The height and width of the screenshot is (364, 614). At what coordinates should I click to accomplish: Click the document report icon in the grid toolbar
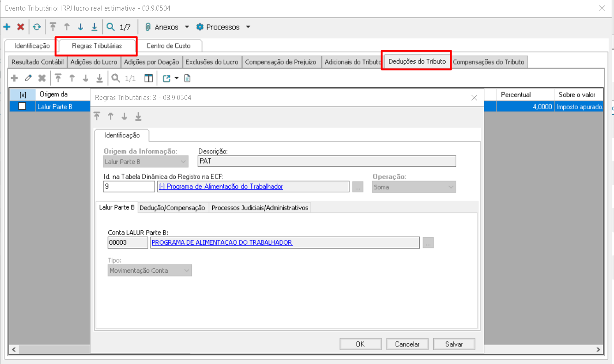click(x=187, y=78)
